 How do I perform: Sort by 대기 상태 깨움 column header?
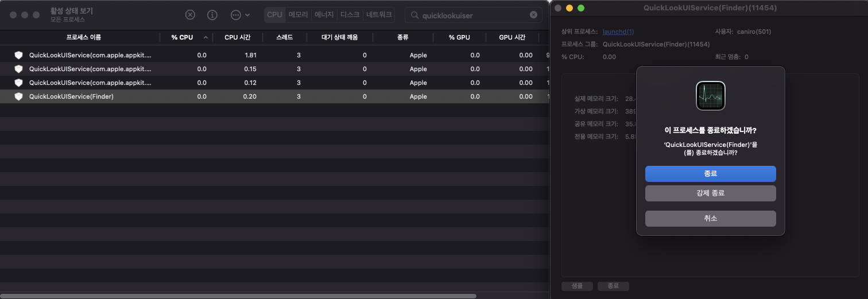[340, 37]
